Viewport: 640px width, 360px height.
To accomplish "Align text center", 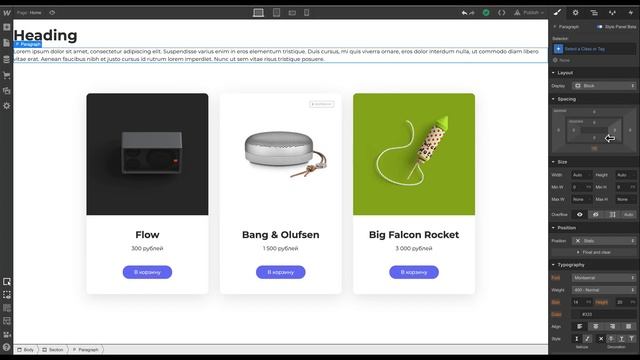I will [596, 327].
